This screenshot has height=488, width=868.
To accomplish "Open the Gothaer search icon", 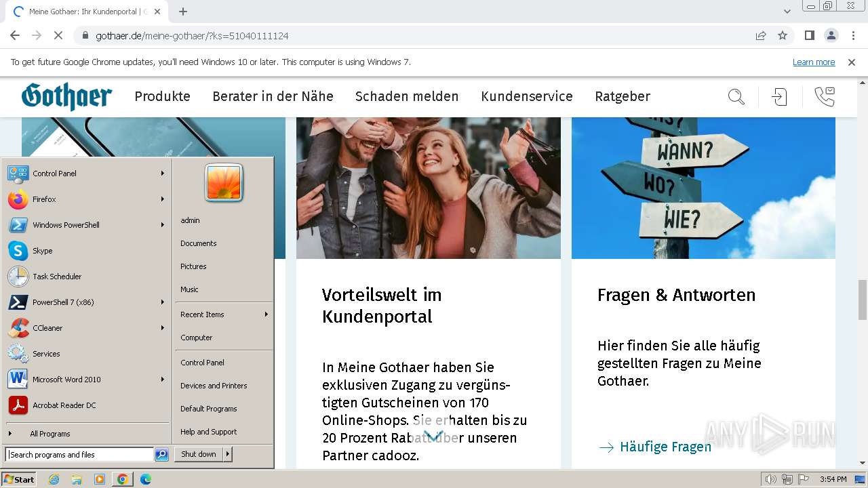I will [736, 97].
